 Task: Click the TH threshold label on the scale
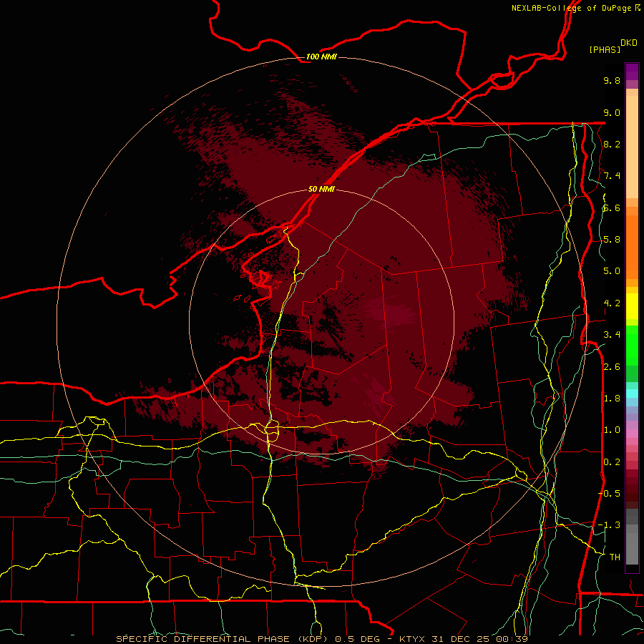615,557
